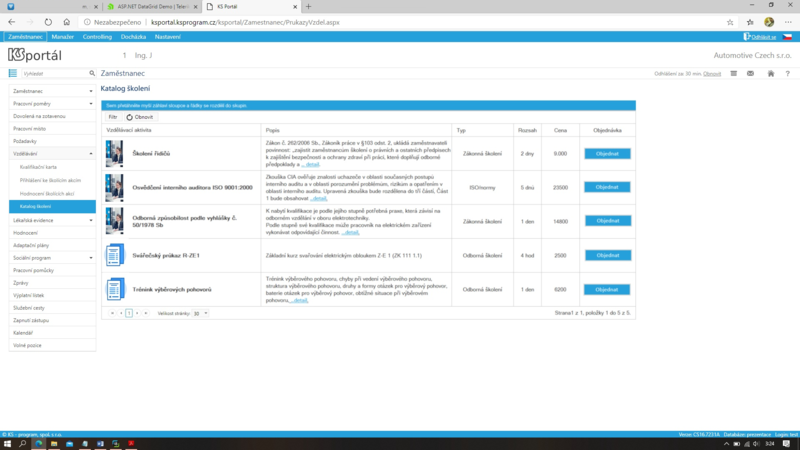Viewport: 800px width, 450px height.
Task: Order the Trénink výběrových pohovorů training
Action: pos(607,289)
